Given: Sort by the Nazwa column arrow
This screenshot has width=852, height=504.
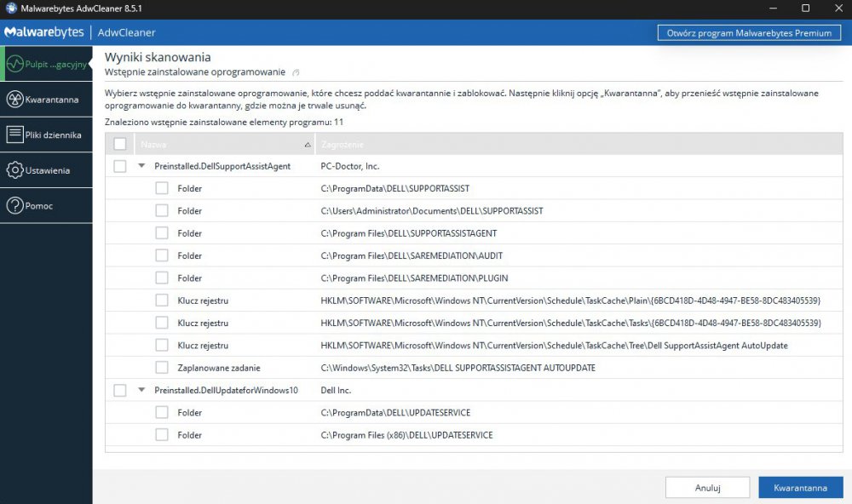Looking at the screenshot, I should point(307,145).
